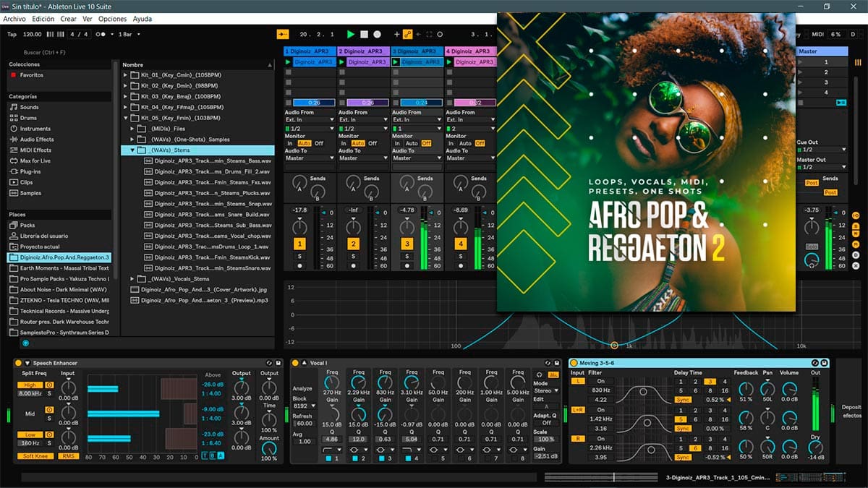The image size is (868, 488).
Task: Open the Crear menu
Action: click(68, 19)
